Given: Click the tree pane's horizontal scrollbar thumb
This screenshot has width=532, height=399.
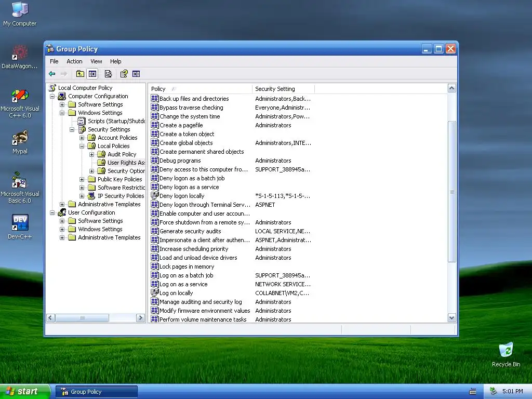Looking at the screenshot, I should point(82,318).
